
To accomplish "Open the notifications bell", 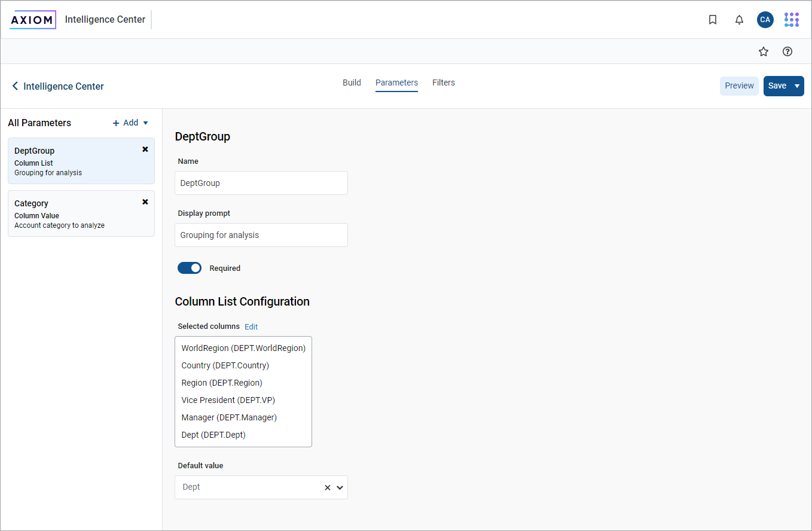I will point(739,20).
